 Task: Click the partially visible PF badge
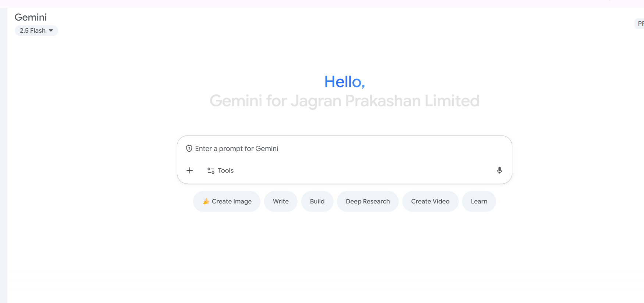[640, 24]
